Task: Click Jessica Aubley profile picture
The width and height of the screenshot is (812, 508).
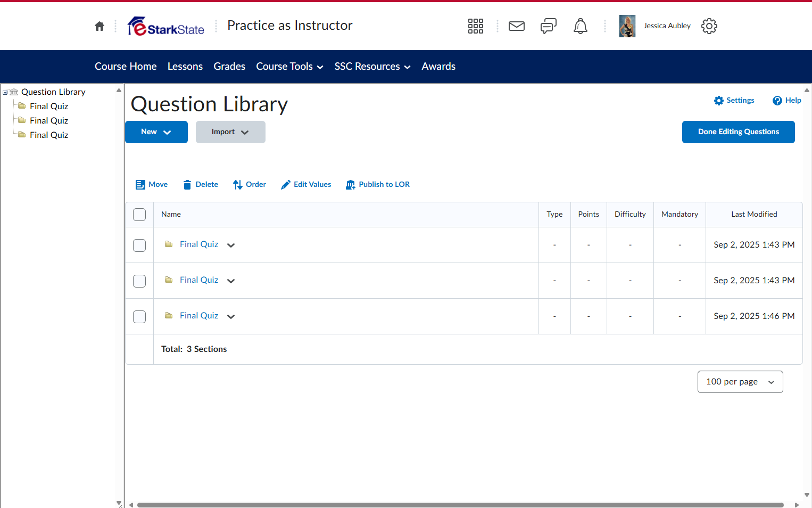Action: 627,26
